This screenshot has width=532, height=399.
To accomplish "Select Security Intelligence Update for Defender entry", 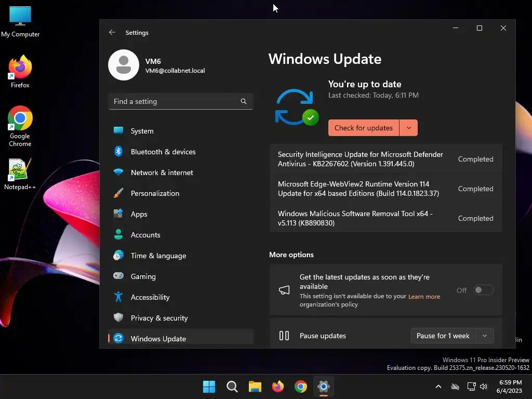I will [386, 159].
